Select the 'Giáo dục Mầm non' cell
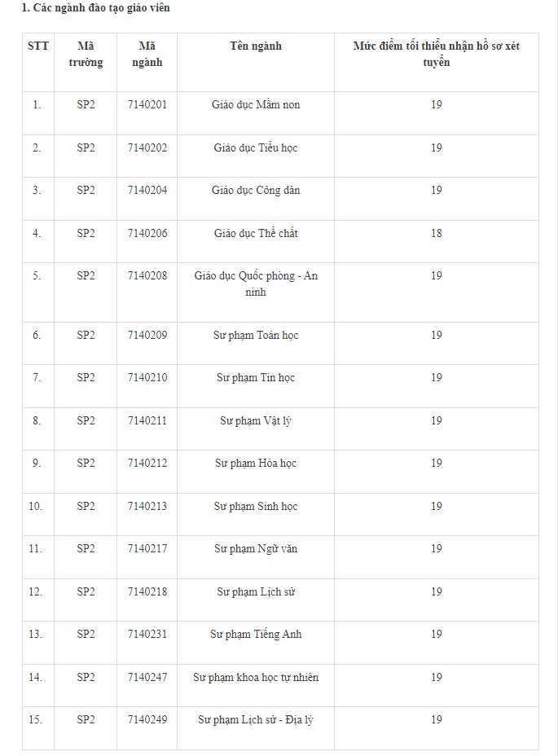 pyautogui.click(x=255, y=105)
